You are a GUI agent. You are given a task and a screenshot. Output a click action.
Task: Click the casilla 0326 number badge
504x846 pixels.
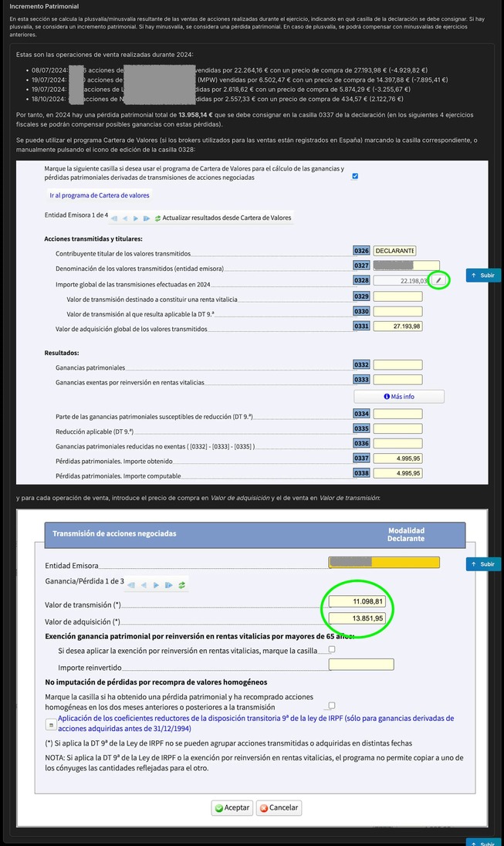click(x=361, y=251)
